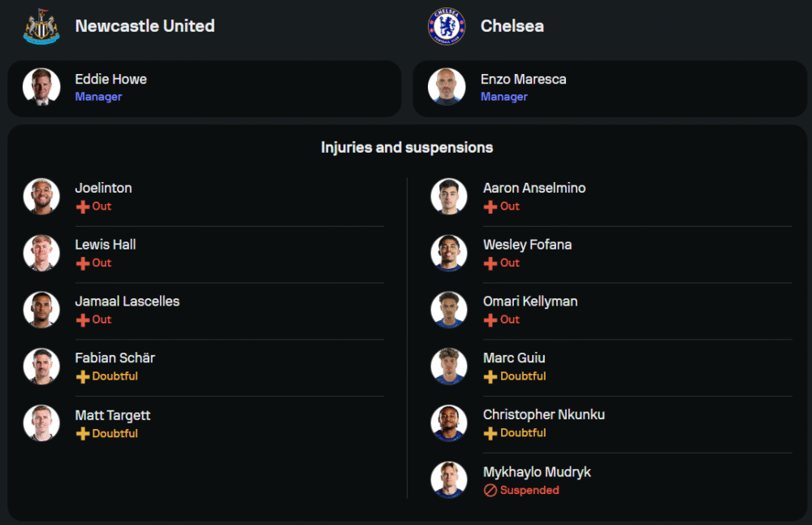
Task: Click Eddie Howe's manager photo
Action: point(41,87)
